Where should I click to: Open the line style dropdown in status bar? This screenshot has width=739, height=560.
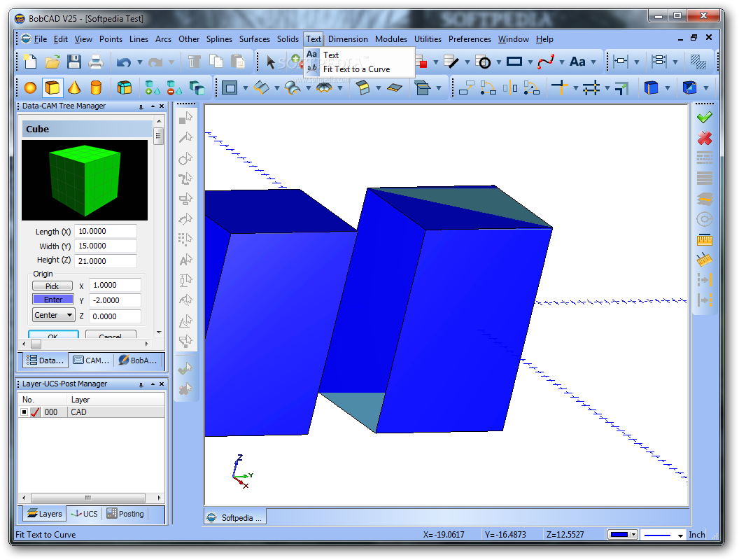[x=680, y=535]
